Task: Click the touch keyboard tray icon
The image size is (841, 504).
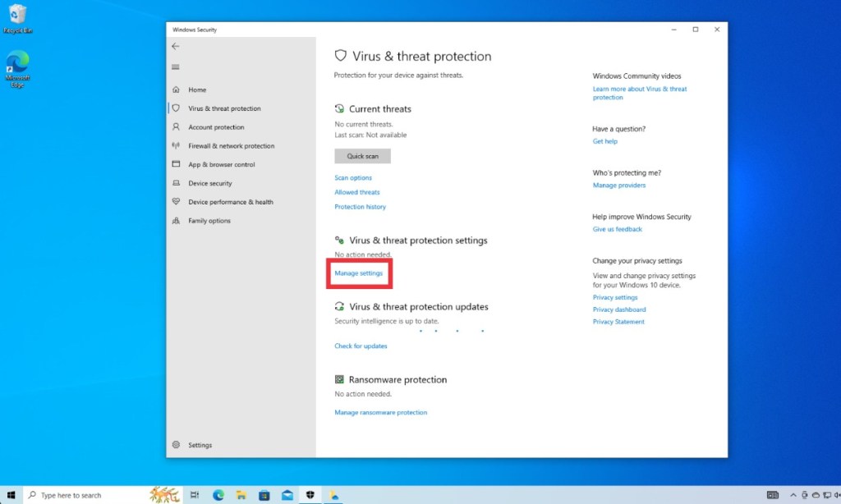Action: (772, 495)
